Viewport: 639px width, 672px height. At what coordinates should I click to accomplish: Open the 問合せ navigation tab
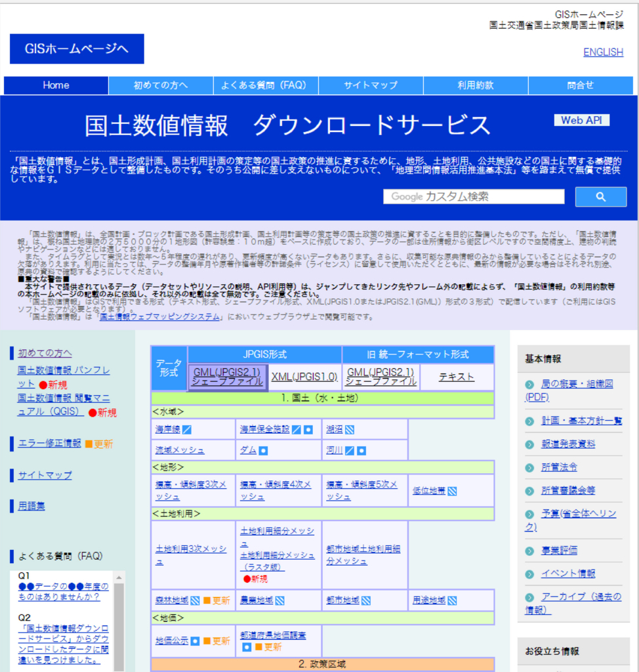click(x=581, y=85)
